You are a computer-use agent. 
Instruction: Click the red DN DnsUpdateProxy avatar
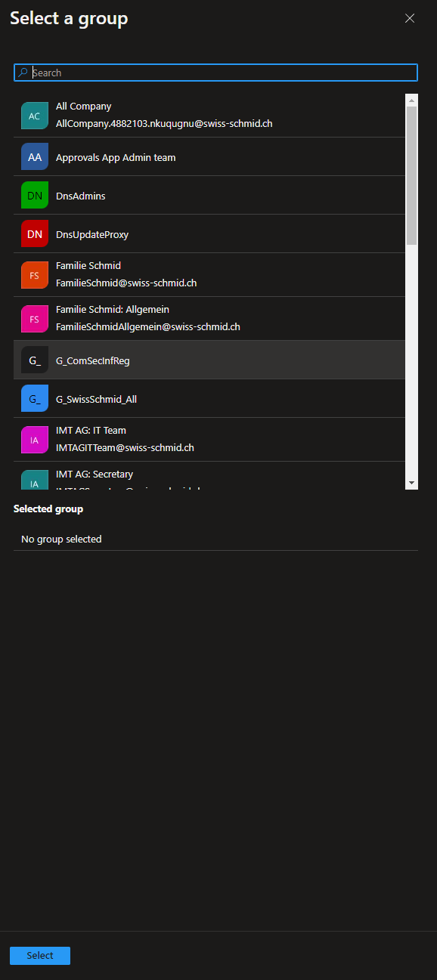(x=35, y=234)
